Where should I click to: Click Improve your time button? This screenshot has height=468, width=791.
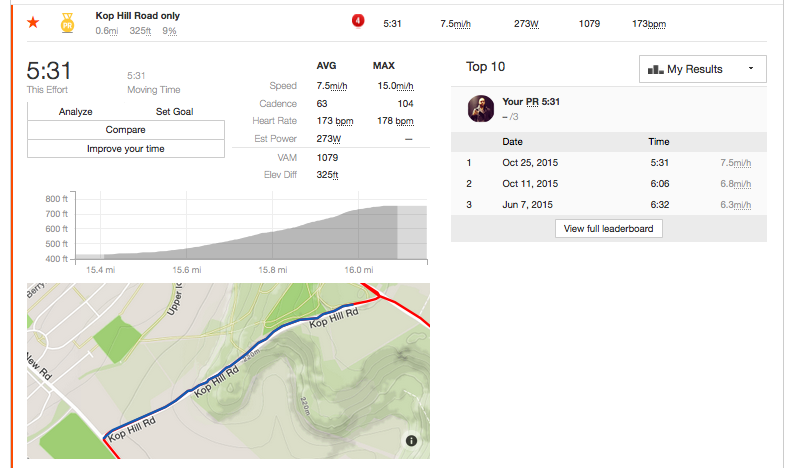pos(126,149)
